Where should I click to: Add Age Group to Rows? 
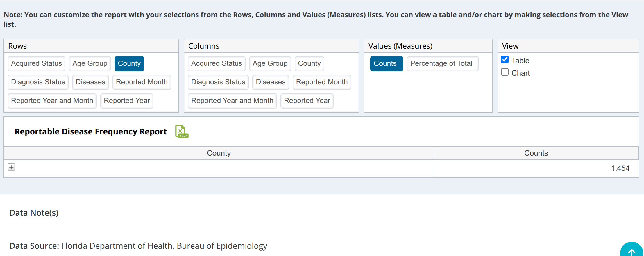tap(90, 63)
